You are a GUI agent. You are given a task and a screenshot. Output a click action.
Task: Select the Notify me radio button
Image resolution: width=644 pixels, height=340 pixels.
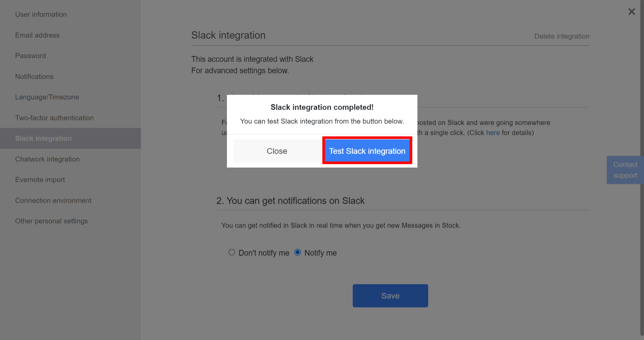click(297, 252)
